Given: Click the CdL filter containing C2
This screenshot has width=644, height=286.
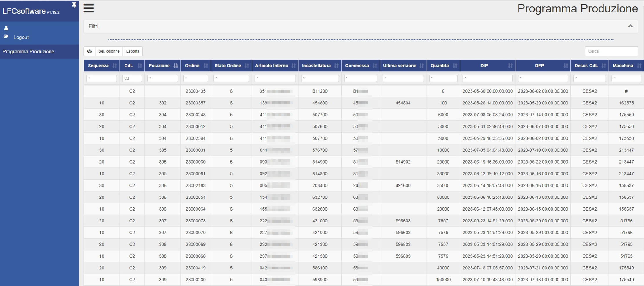Looking at the screenshot, I should (132, 78).
